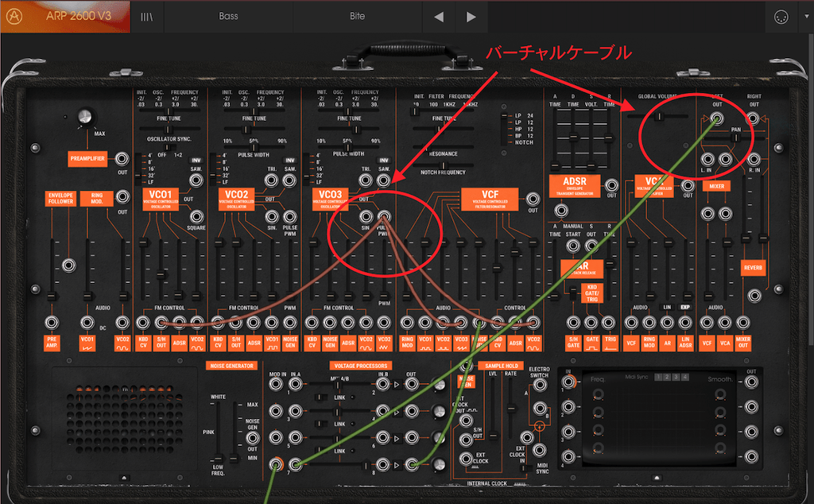The height and width of the screenshot is (504, 814).
Task: Go to previous preset with left arrow
Action: coord(439,17)
